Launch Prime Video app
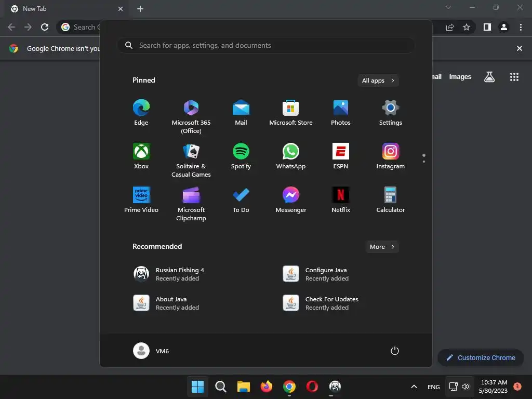The image size is (532, 399). pyautogui.click(x=141, y=200)
